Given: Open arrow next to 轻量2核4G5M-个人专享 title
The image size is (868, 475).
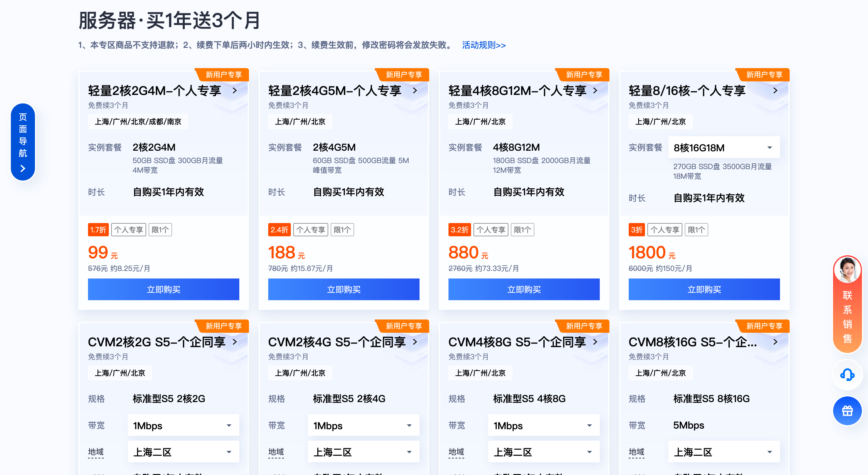Looking at the screenshot, I should (415, 91).
